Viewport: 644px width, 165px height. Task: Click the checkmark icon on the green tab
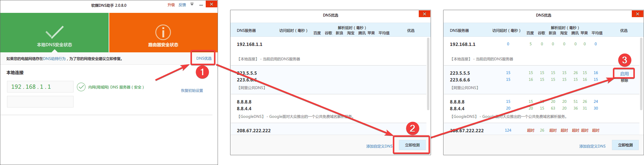click(x=54, y=32)
